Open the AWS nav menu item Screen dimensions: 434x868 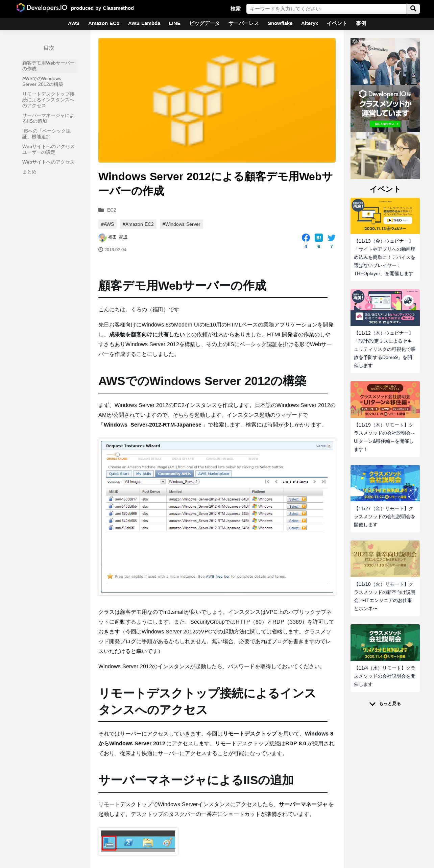tap(74, 23)
